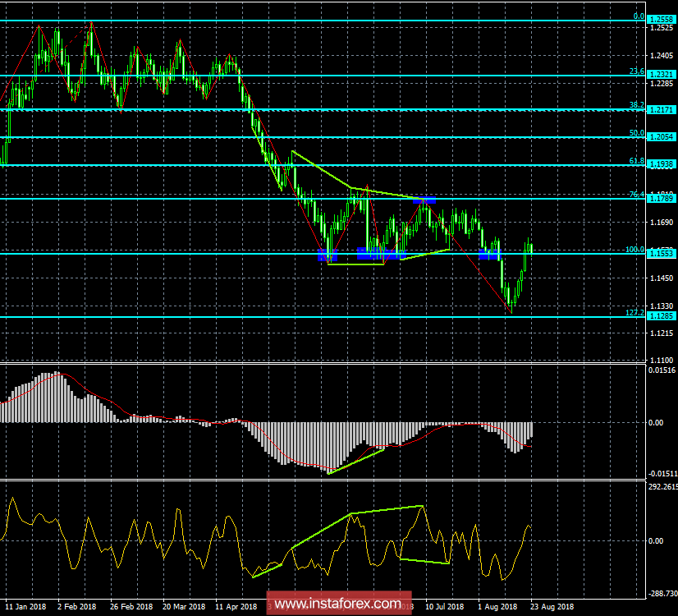Screen dimensions: 678x616
Task: Click the 11 Jan 2018 date marker
Action: point(25,606)
